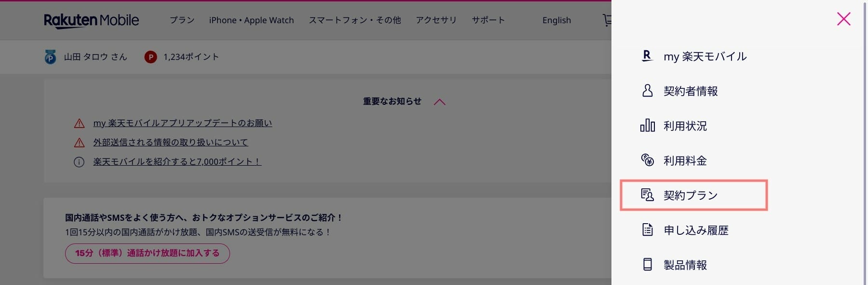Click the list page icon for 申し込み履歴
Screen dimensions: 868x285
647,229
